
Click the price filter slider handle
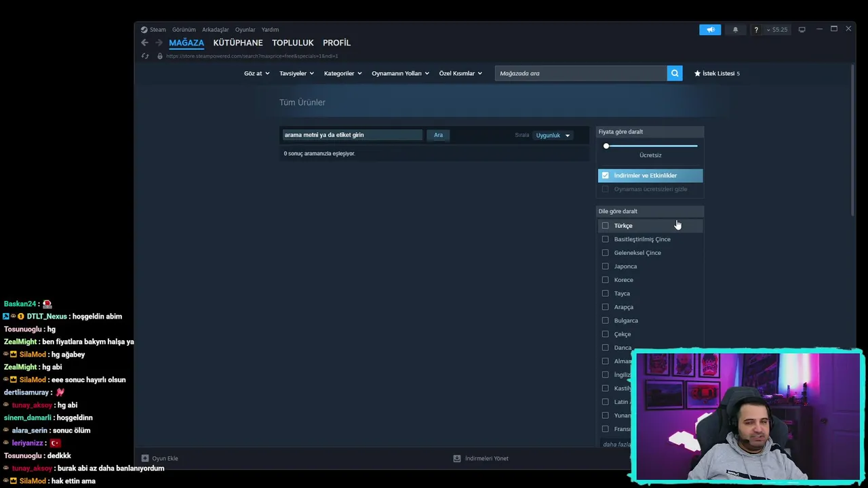coord(606,146)
